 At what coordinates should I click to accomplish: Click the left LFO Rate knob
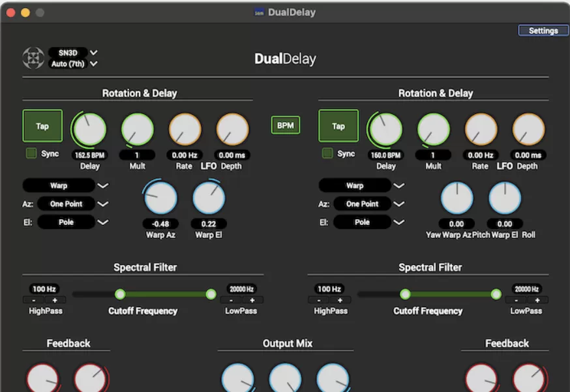pos(185,129)
